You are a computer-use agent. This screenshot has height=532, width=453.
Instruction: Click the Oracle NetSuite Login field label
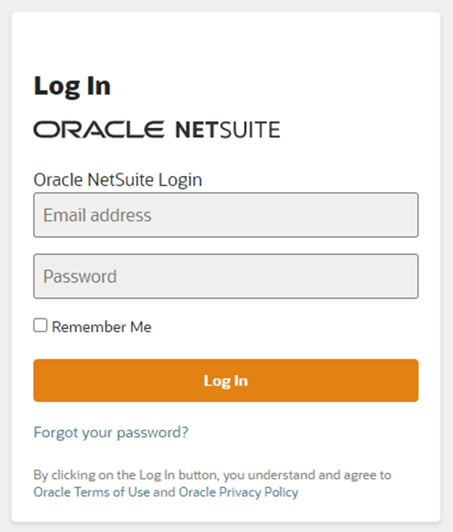pos(118,180)
